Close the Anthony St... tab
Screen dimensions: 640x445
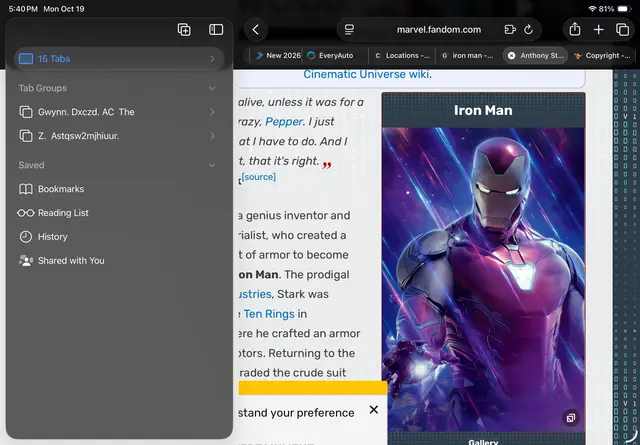511,56
